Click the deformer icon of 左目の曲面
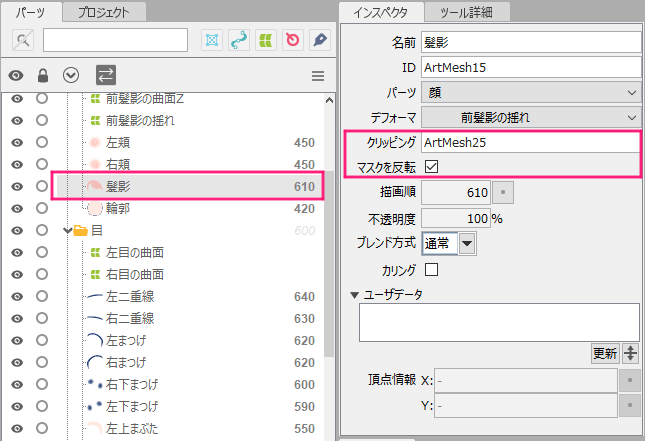645x441 pixels. click(x=95, y=252)
